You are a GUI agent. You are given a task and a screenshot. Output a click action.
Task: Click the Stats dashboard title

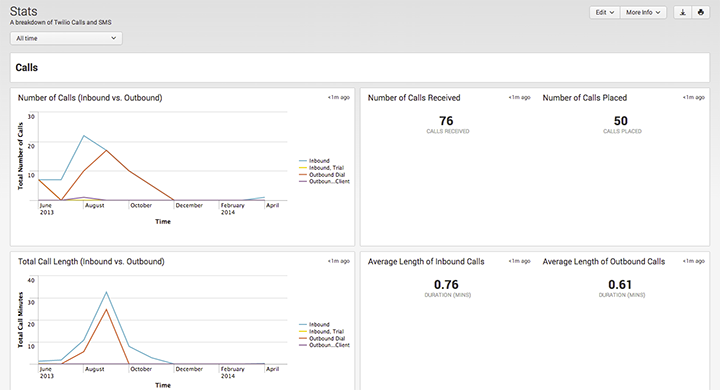click(x=23, y=11)
